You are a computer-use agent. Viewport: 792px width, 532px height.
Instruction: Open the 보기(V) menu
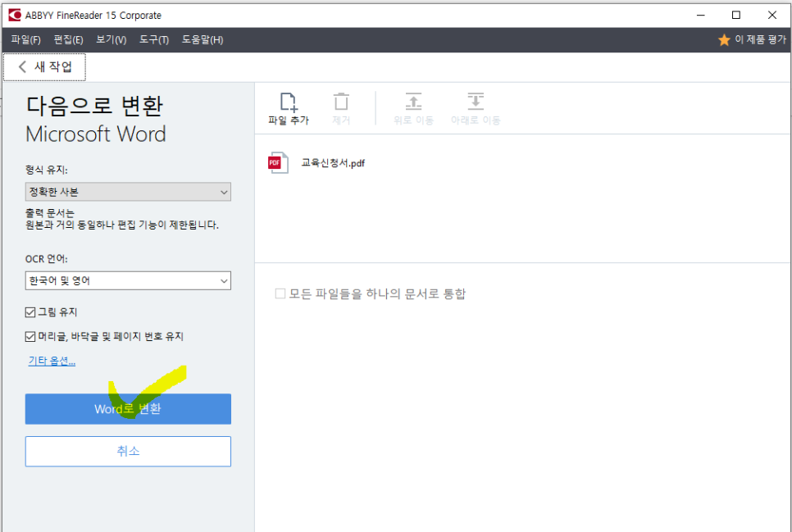(x=112, y=40)
